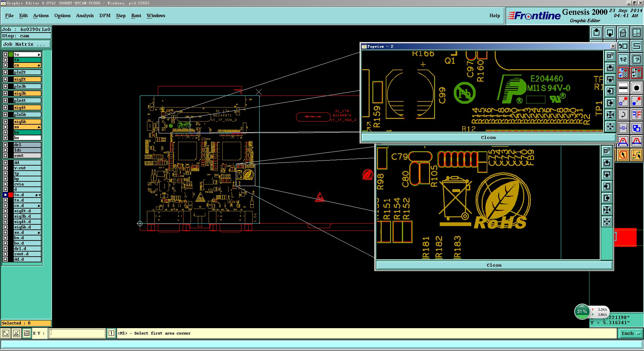Open the DFM menu
This screenshot has height=351, width=644.
pyautogui.click(x=105, y=15)
